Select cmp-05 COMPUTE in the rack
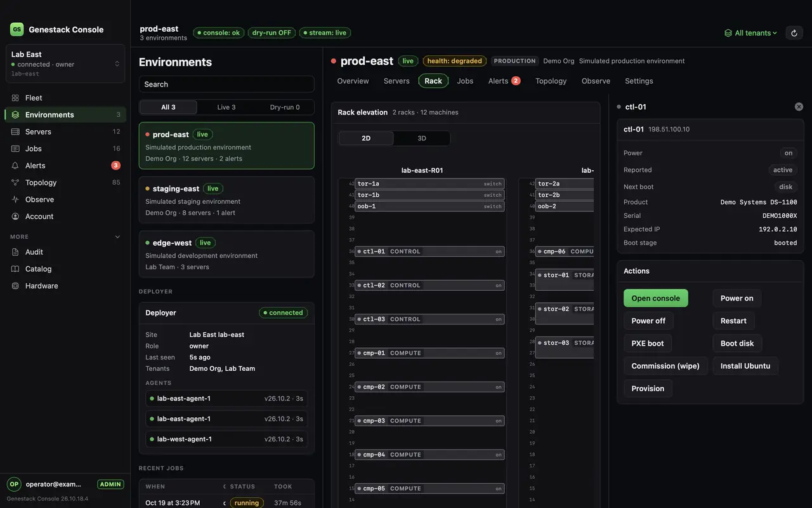The width and height of the screenshot is (812, 508). pos(429,488)
